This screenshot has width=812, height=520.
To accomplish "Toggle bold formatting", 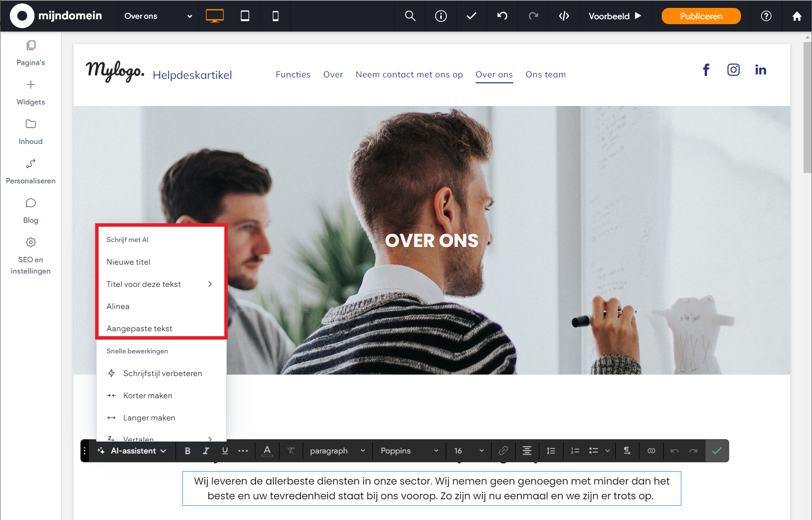I will (187, 451).
